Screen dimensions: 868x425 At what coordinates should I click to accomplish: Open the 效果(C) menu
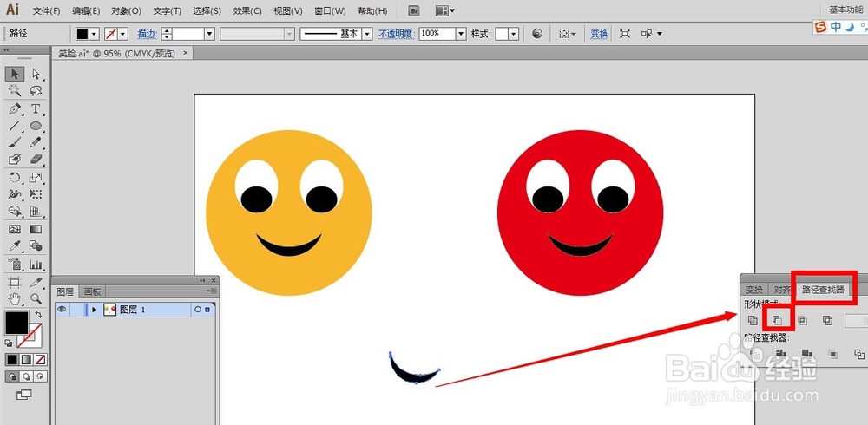[247, 11]
